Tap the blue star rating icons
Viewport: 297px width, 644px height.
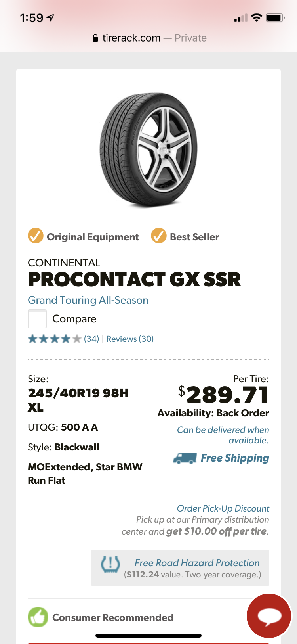[54, 339]
